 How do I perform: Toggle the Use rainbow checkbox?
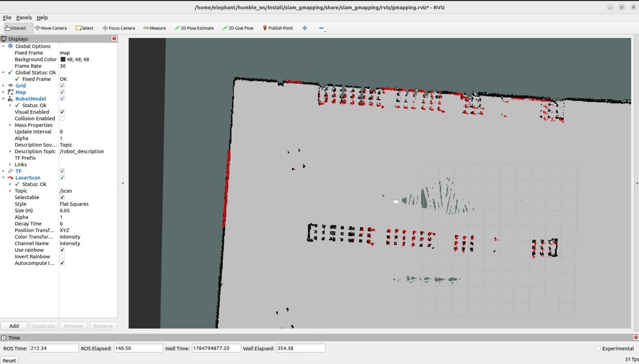(62, 250)
